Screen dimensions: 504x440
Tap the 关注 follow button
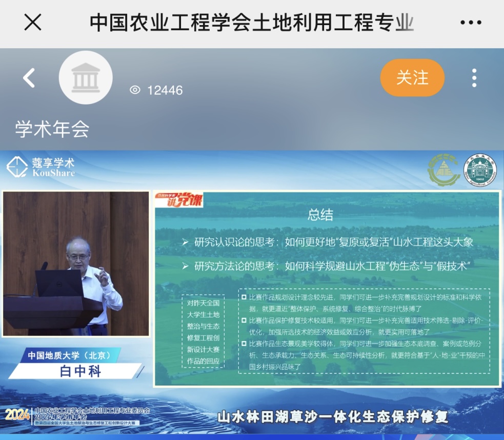click(412, 78)
